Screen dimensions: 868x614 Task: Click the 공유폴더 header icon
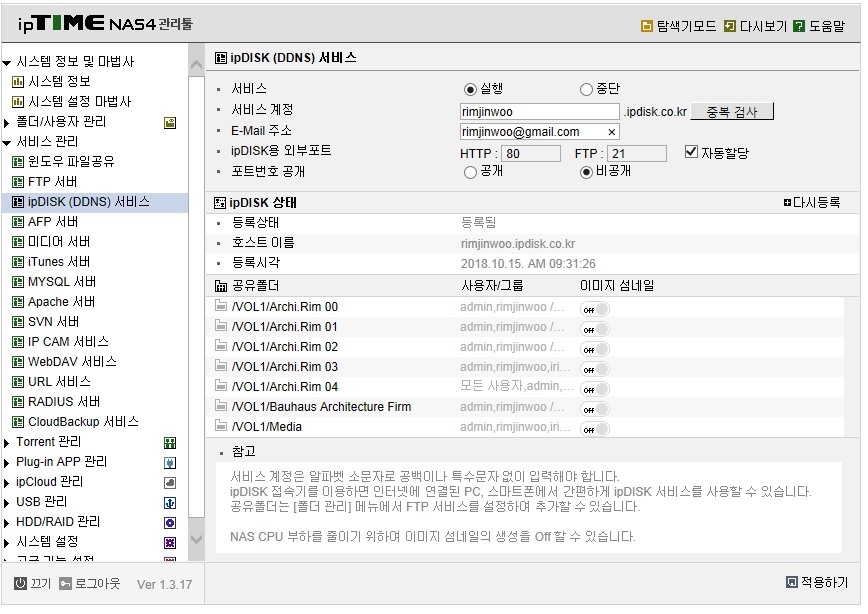(221, 286)
